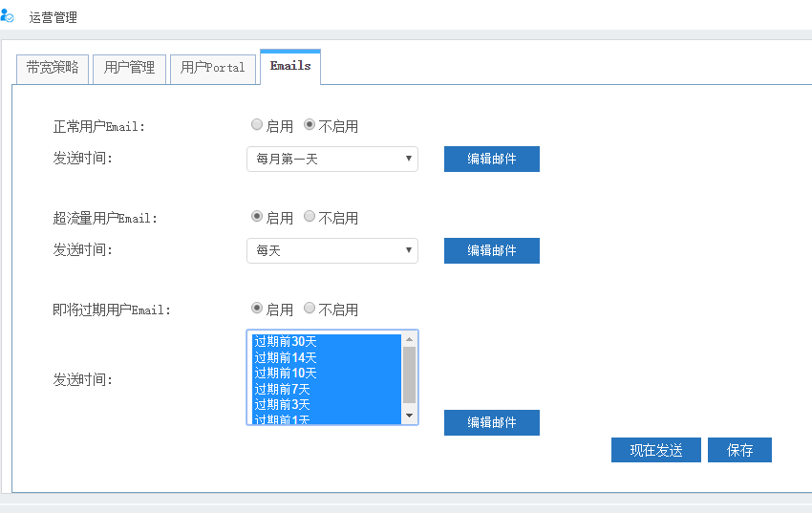Save settings with the 保存 button

click(739, 450)
